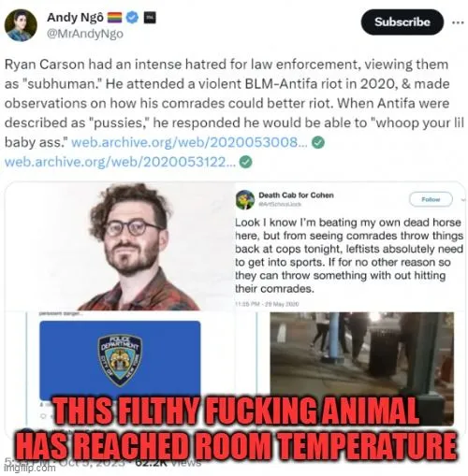Image resolution: width=468 pixels, height=476 pixels.
Task: Click the rainbow pride flag emoji
Action: [115, 18]
